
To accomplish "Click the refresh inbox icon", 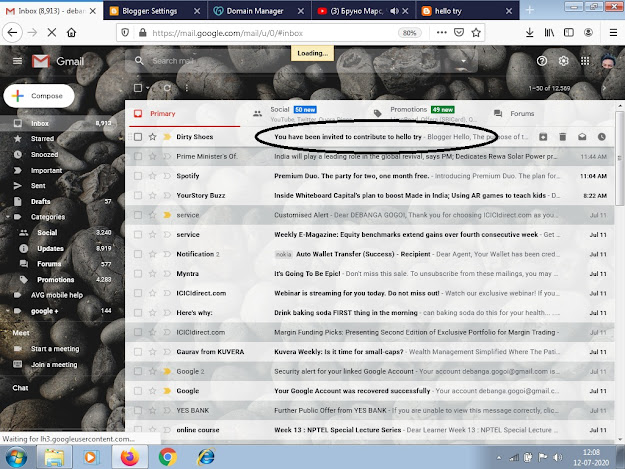I will click(167, 88).
